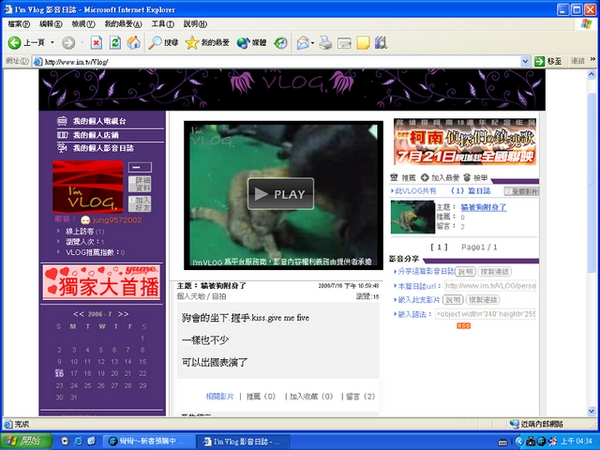Open 我的個人店鋪 sidebar link
600x450 pixels.
[96, 135]
